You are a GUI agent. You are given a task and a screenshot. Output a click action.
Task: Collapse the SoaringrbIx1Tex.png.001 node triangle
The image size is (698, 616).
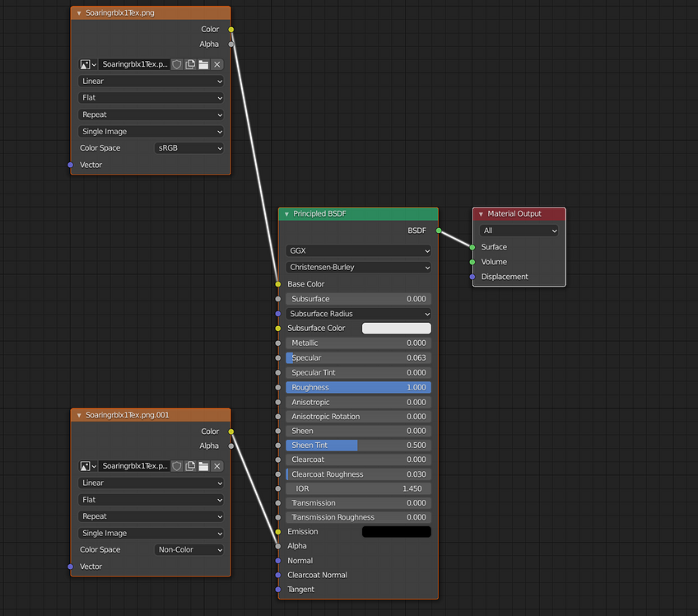pyautogui.click(x=79, y=415)
